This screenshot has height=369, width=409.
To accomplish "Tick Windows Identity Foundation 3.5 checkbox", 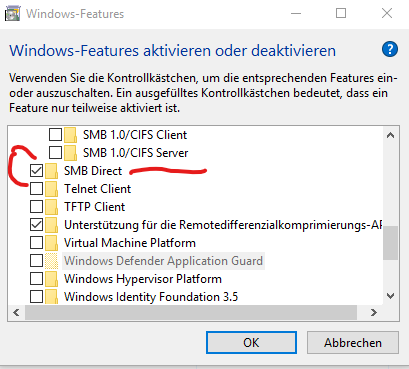I will coord(36,297).
